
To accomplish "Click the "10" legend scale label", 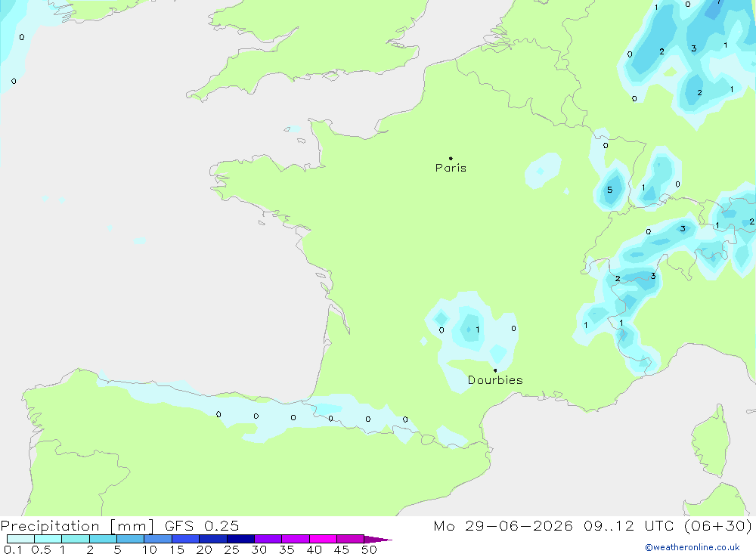I will tap(149, 549).
